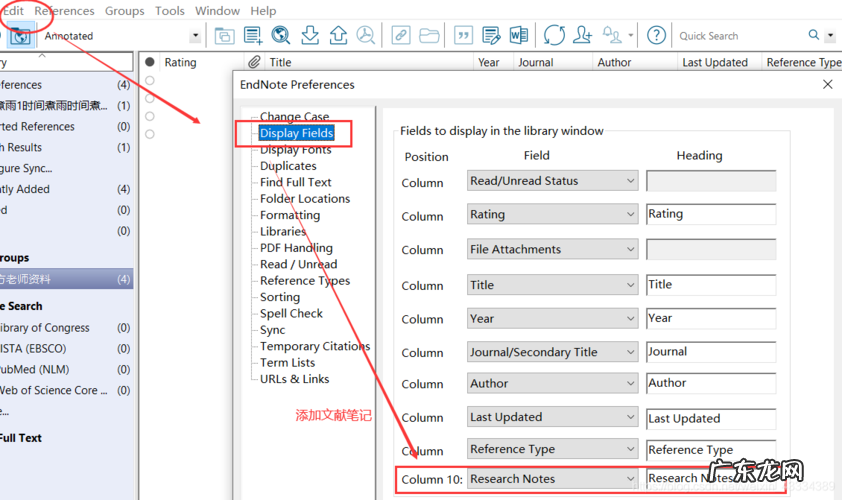Open Help via question mark icon

pyautogui.click(x=656, y=36)
